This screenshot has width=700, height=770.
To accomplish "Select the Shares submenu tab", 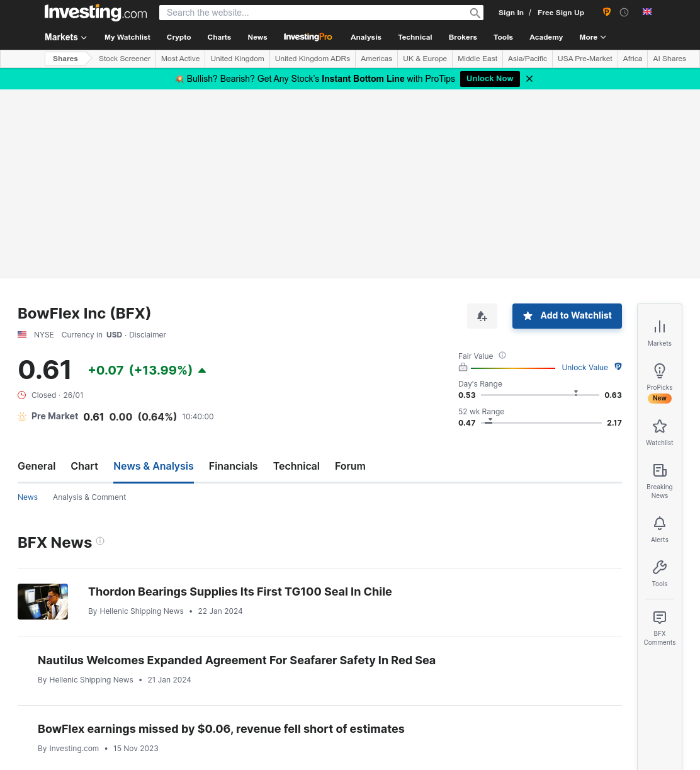I will [x=65, y=59].
